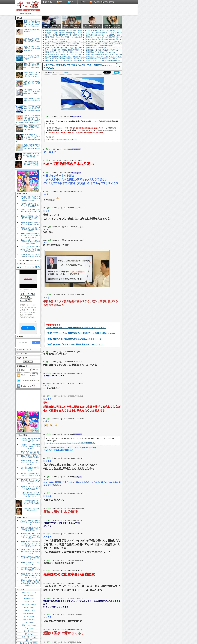Click the bullet icon beside Youtuber

[17, 610]
